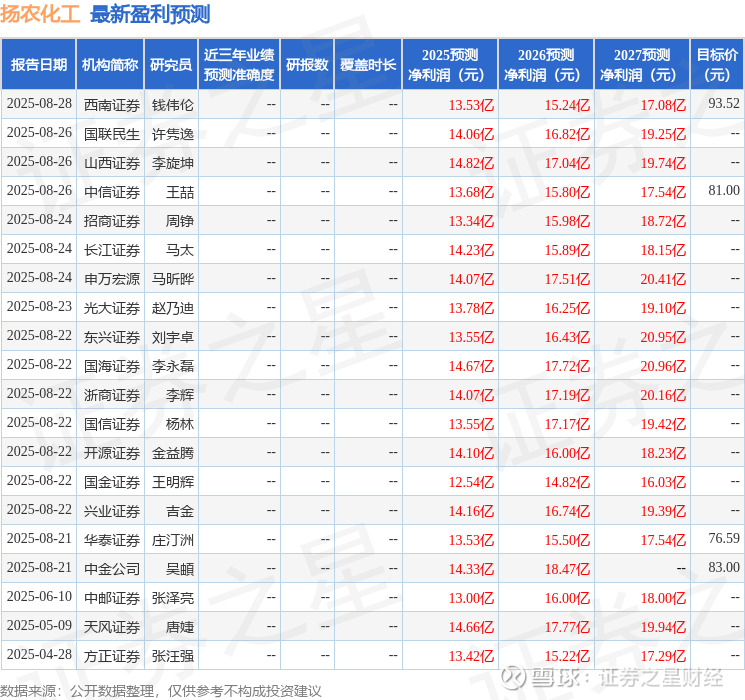Screen dimensions: 745x700
Task: Click the 报告日期 column header
Action: pos(38,65)
